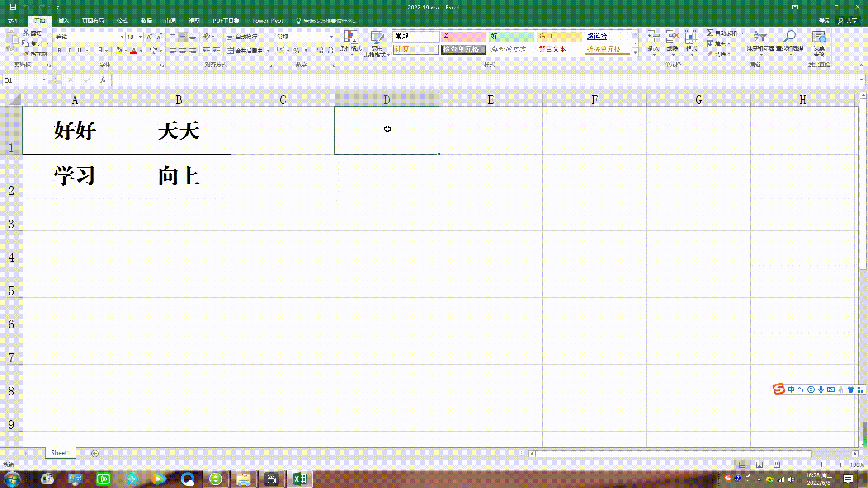Switch to the Formulas (公式) tab
The width and height of the screenshot is (868, 488).
123,21
